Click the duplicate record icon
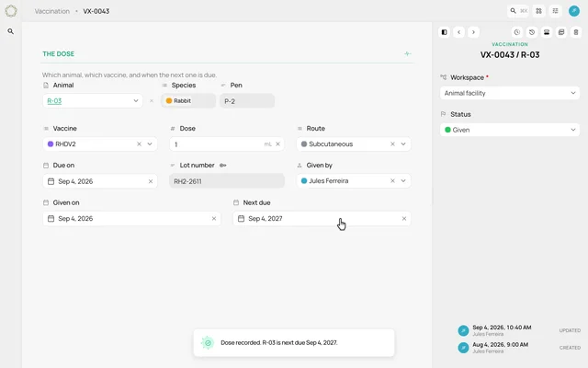 (x=561, y=32)
